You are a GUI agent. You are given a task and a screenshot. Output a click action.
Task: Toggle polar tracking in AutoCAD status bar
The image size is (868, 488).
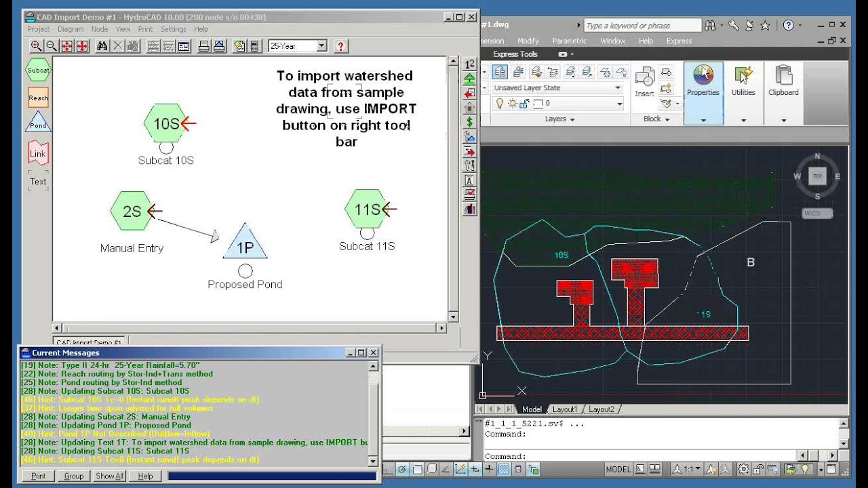(x=401, y=469)
